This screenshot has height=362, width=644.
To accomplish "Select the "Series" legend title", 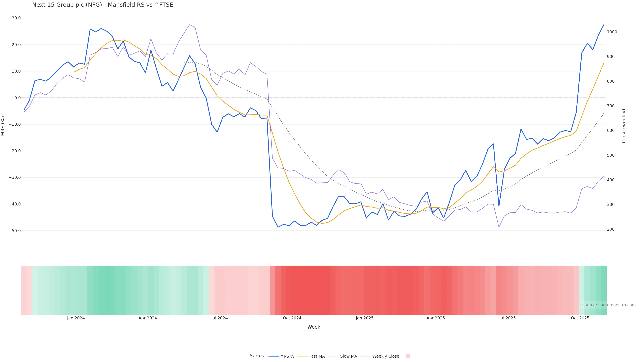I will (257, 356).
